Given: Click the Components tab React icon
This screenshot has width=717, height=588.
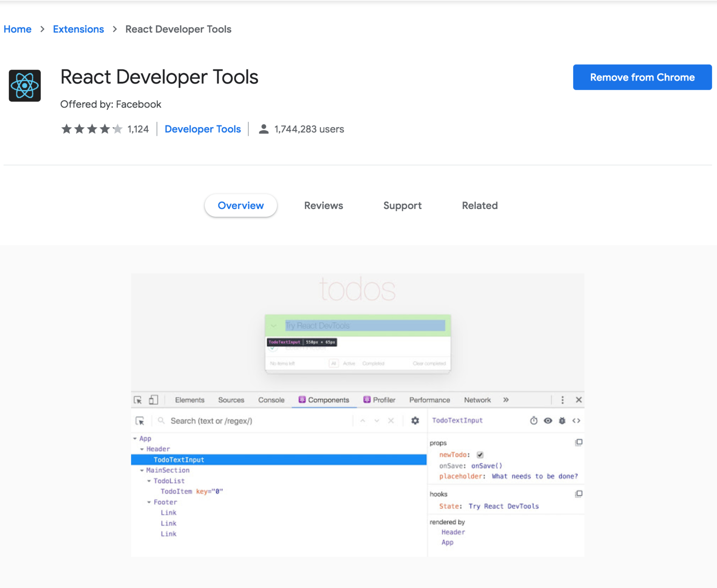Looking at the screenshot, I should [302, 400].
